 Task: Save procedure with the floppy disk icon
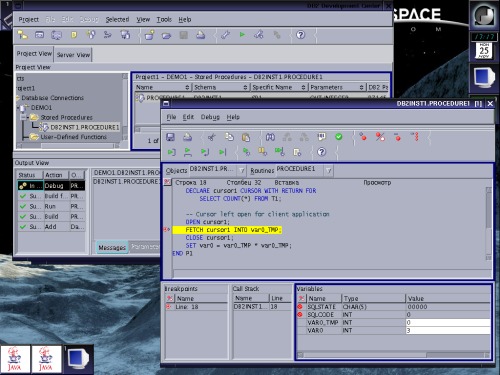tap(170, 137)
